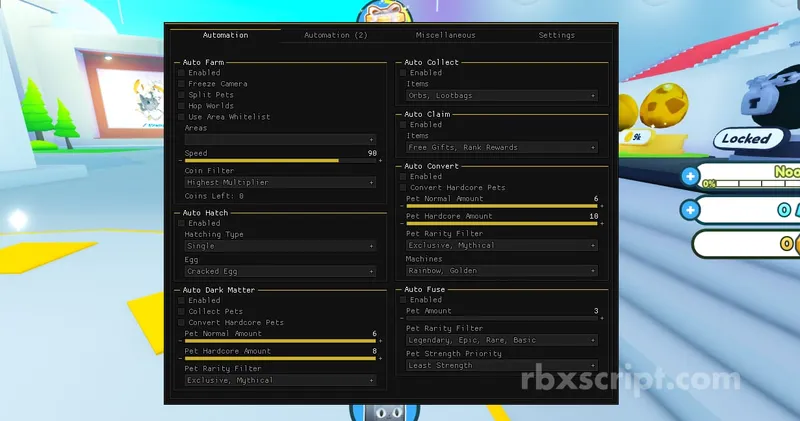Enable Auto Dark Matter checkbox
Screen dimensions: 800x421
[181, 301]
